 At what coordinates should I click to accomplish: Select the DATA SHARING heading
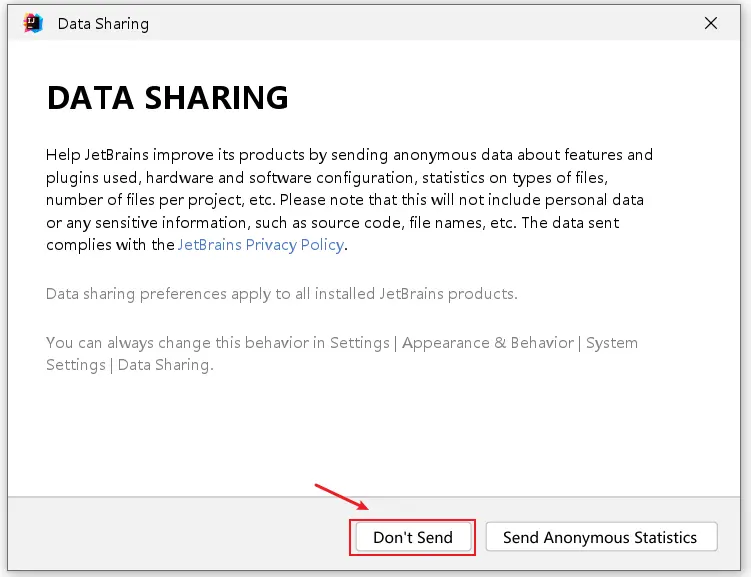coord(167,98)
